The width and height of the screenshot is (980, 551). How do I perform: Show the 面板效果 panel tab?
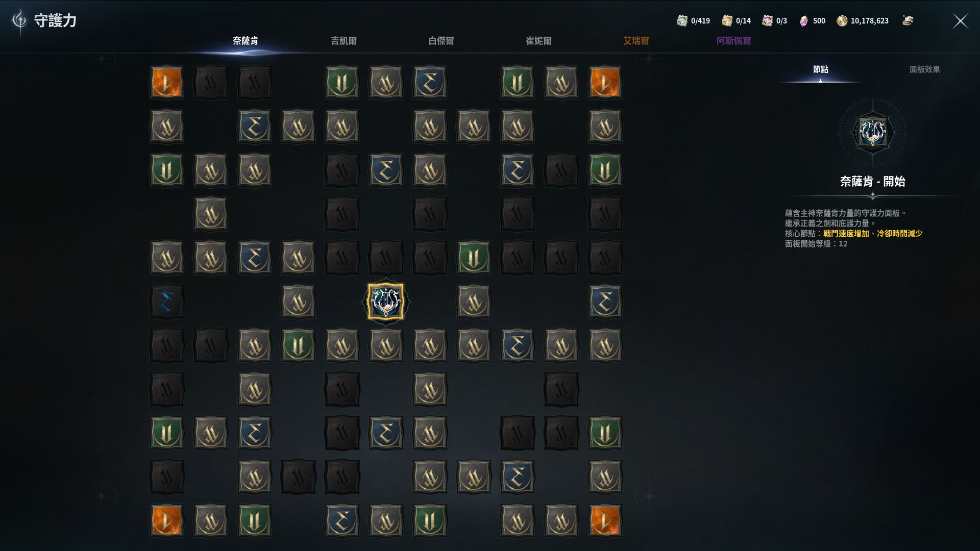coord(924,69)
